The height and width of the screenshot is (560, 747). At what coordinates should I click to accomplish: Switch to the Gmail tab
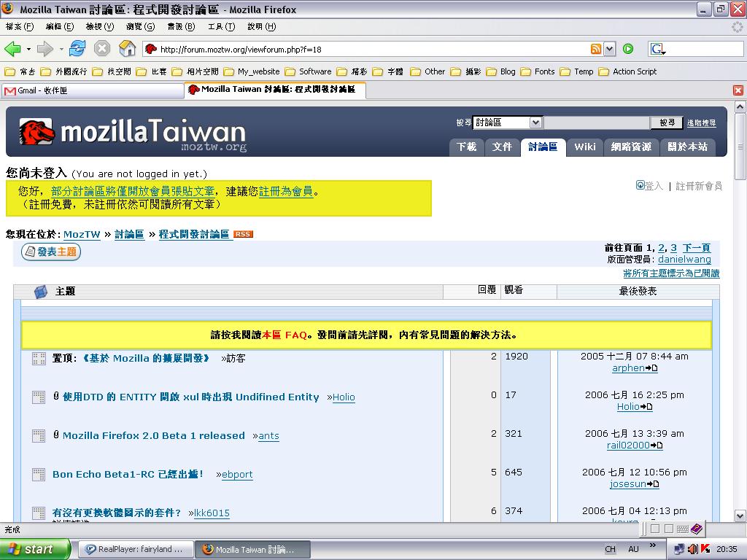pos(92,90)
